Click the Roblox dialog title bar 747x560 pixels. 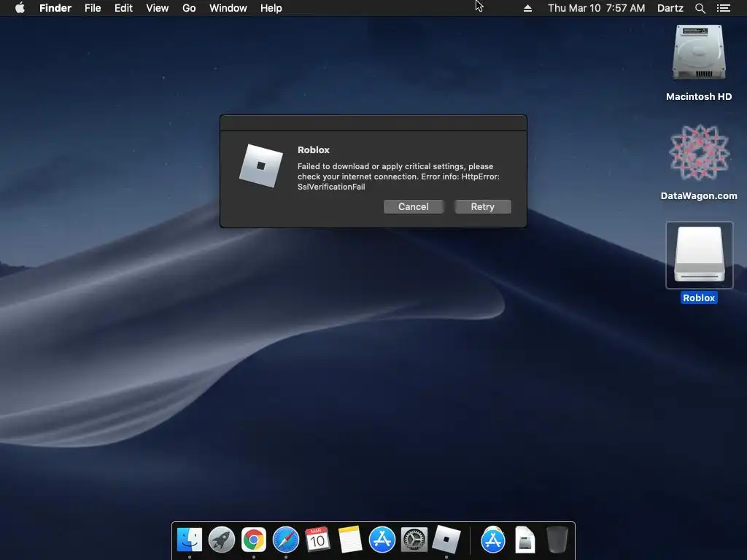[x=373, y=122]
